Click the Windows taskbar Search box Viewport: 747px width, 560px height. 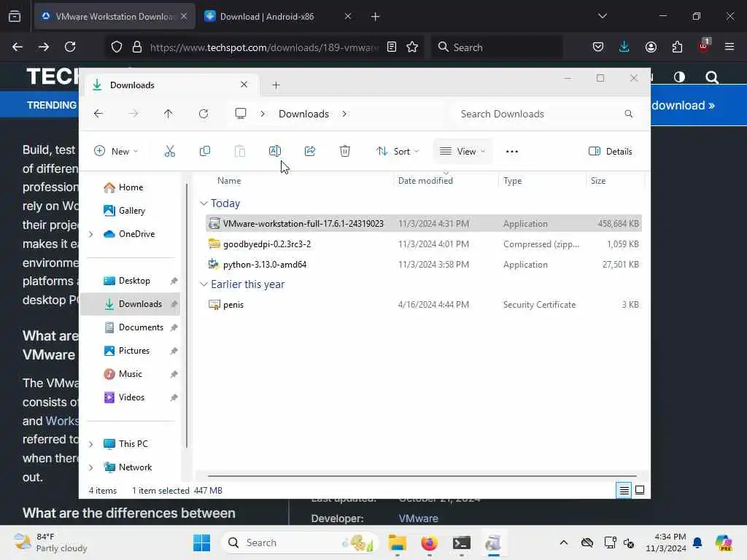click(300, 542)
